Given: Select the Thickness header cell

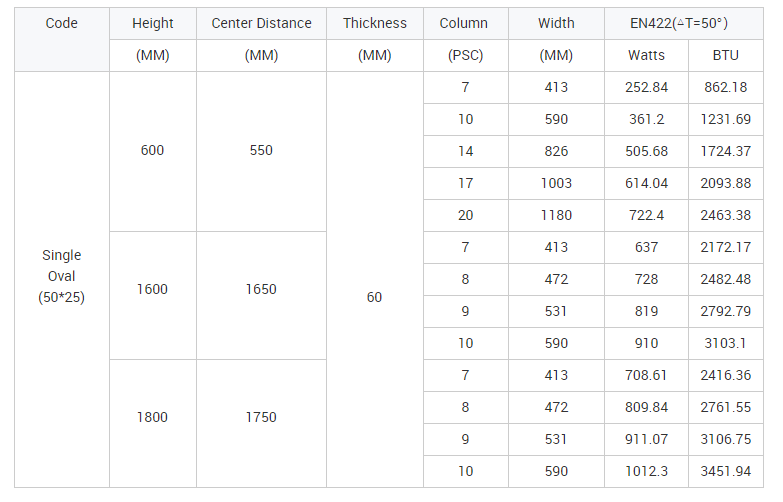Looking at the screenshot, I should point(375,23).
